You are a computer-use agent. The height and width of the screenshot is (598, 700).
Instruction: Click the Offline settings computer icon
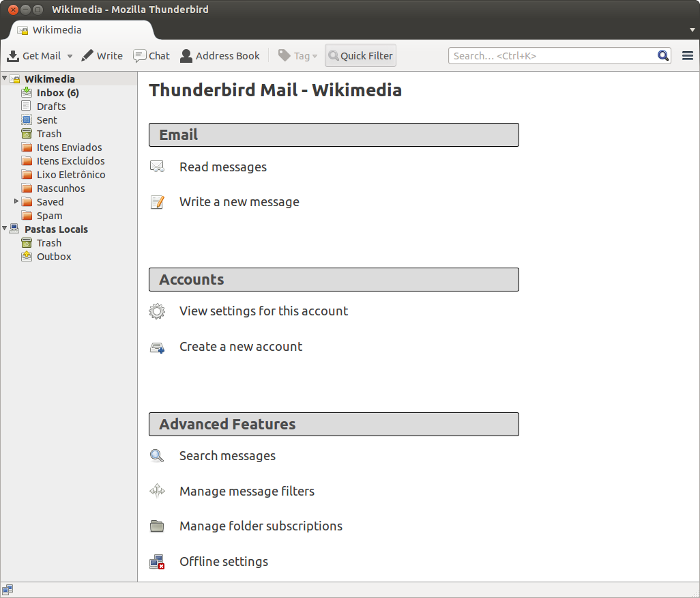point(157,563)
